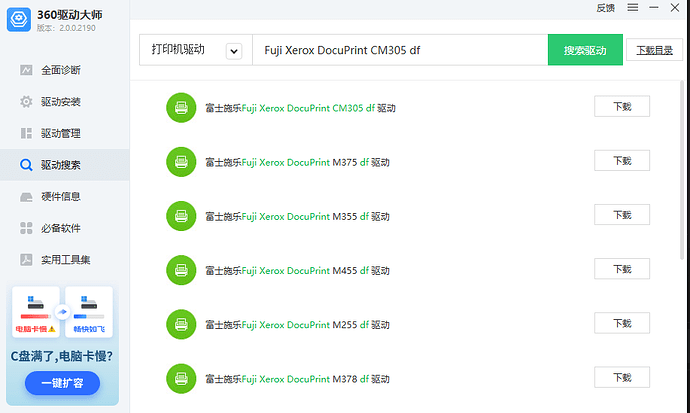Download the DocuPrint M355 df driver
This screenshot has width=690, height=413.
click(x=622, y=215)
